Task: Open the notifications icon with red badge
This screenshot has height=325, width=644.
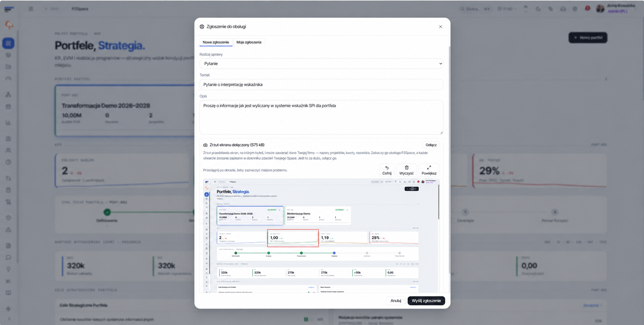Action: 587,8
